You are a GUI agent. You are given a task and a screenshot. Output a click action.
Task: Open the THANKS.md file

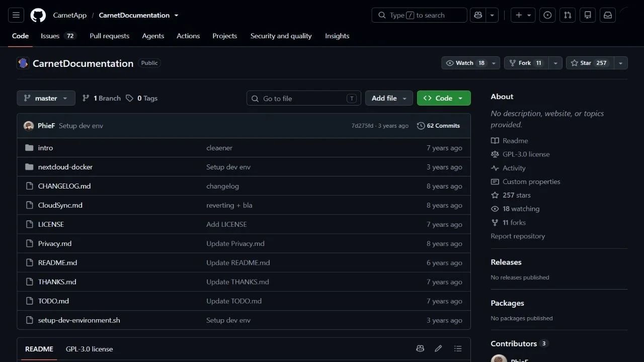(x=57, y=282)
